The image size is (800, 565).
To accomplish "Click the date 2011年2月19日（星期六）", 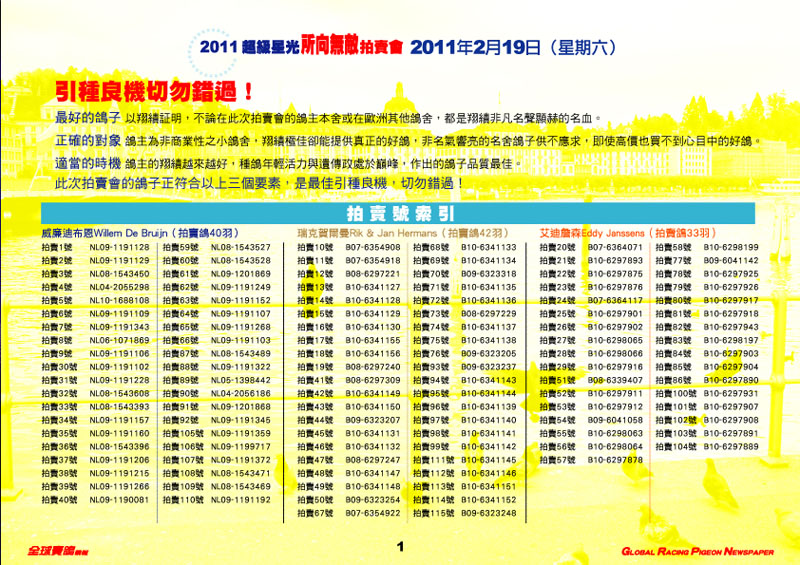I will tap(514, 47).
